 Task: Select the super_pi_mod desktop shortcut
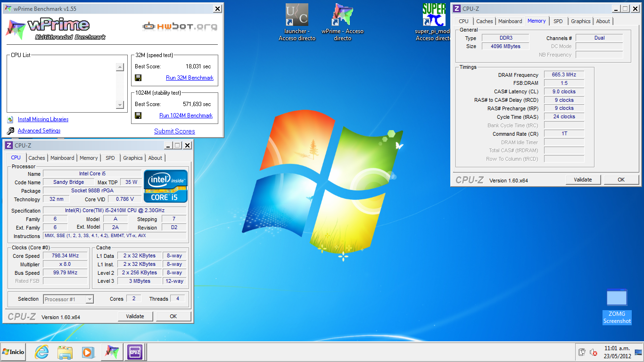[x=433, y=22]
